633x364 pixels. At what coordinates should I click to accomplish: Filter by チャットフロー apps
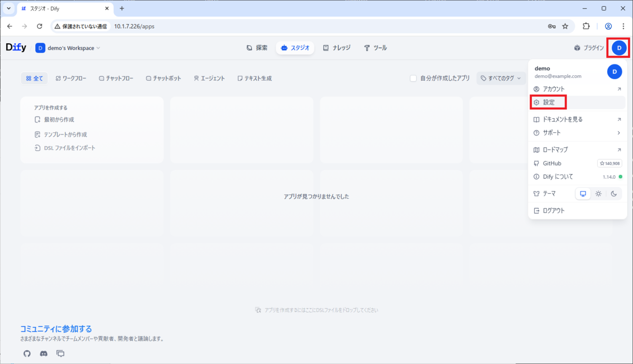pos(116,78)
